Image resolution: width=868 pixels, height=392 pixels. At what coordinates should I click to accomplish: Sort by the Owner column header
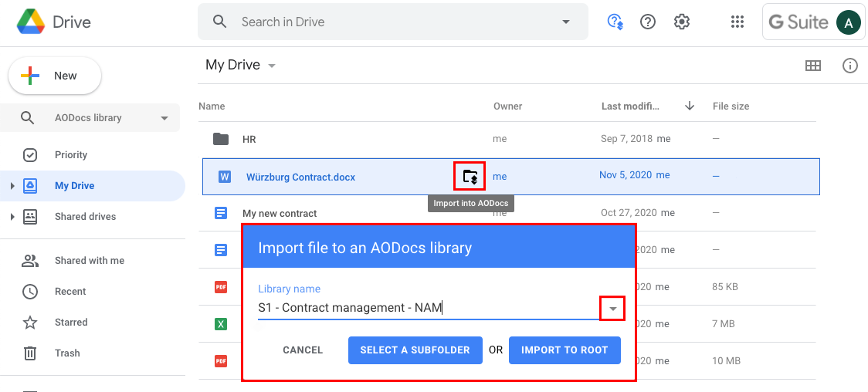(x=507, y=106)
